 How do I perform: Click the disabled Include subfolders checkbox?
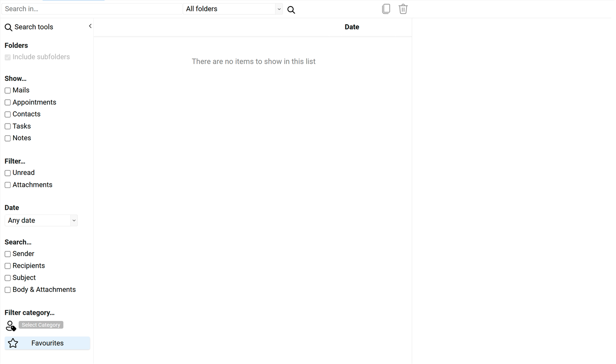tap(7, 57)
